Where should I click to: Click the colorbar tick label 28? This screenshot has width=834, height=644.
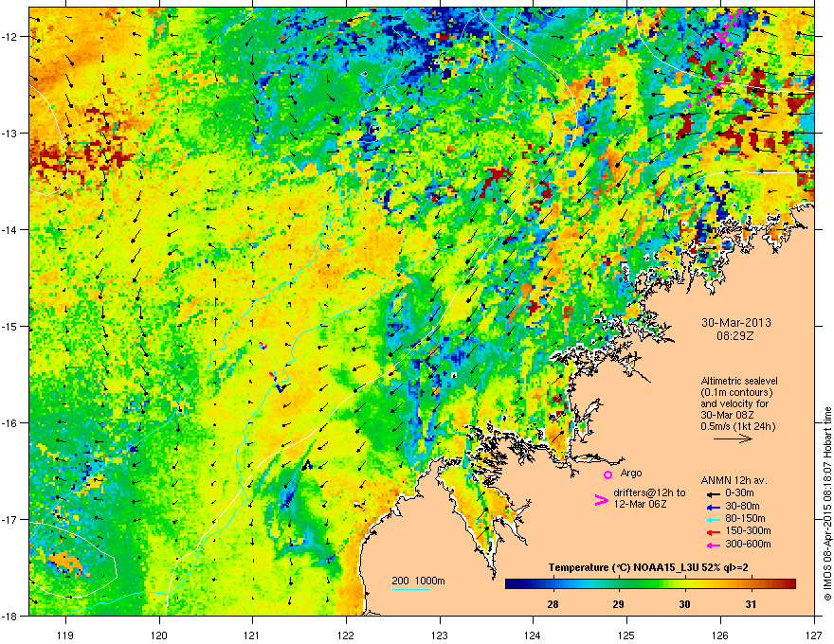(x=553, y=604)
